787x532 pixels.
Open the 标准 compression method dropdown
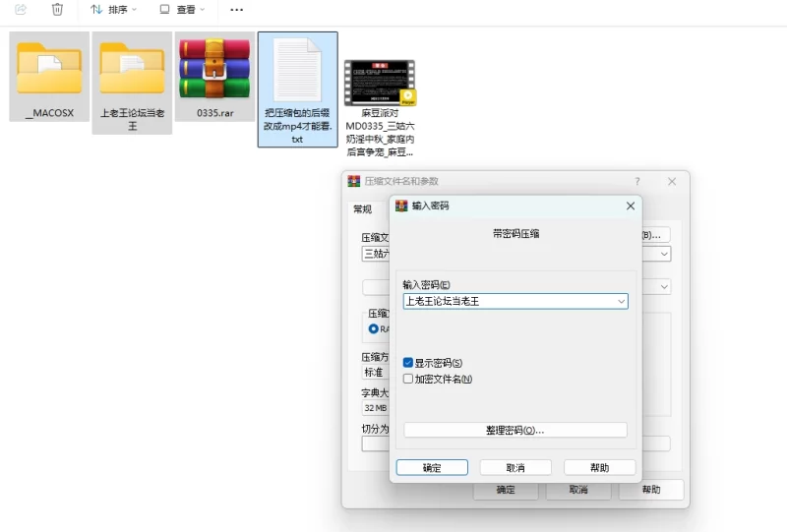(x=376, y=372)
